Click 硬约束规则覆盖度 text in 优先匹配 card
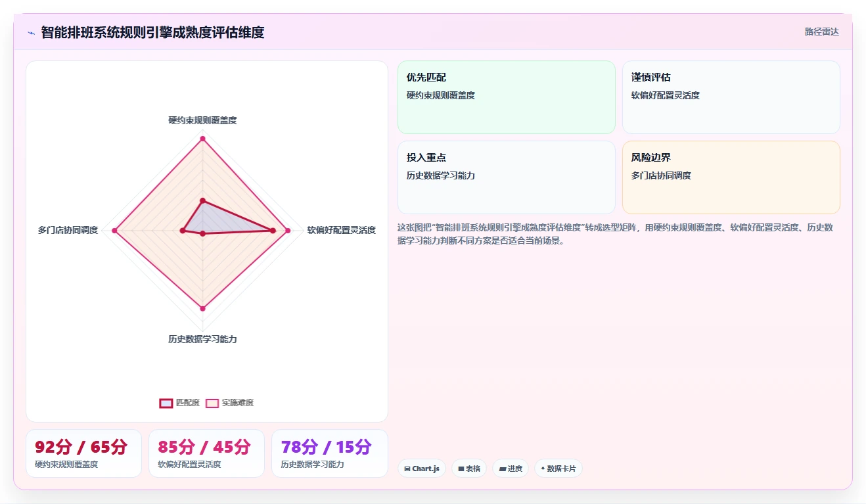 click(441, 95)
